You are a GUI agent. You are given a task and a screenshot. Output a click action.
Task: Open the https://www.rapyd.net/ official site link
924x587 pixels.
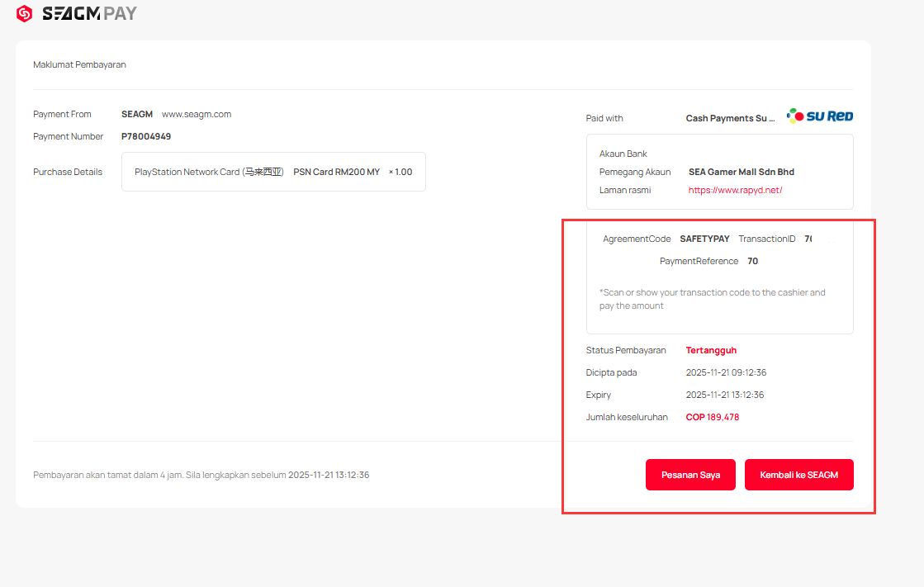735,191
